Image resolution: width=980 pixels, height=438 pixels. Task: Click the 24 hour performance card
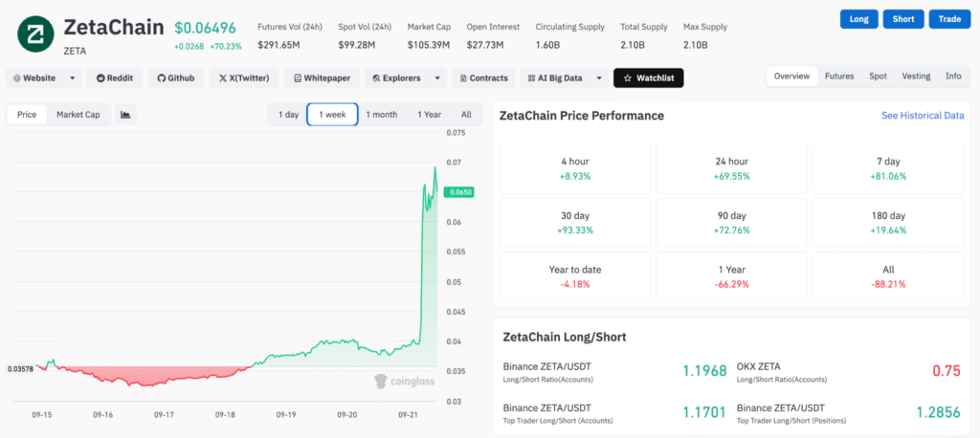tap(732, 168)
